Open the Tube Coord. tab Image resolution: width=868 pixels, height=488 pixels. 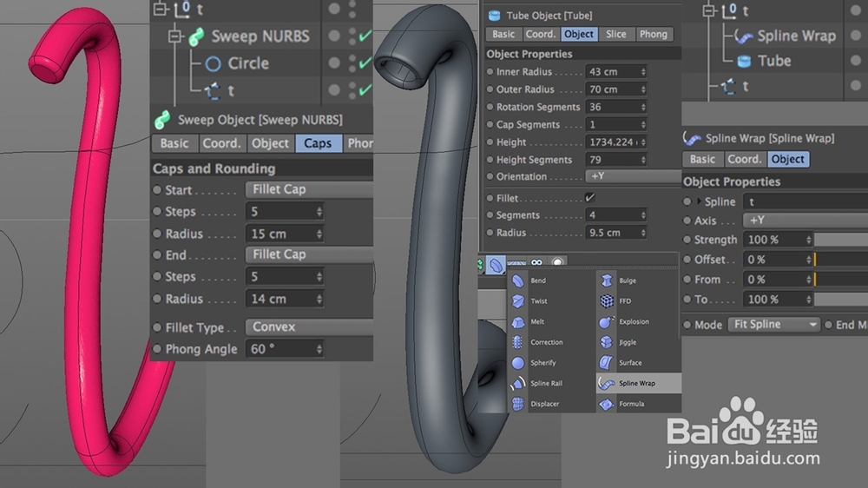(540, 35)
